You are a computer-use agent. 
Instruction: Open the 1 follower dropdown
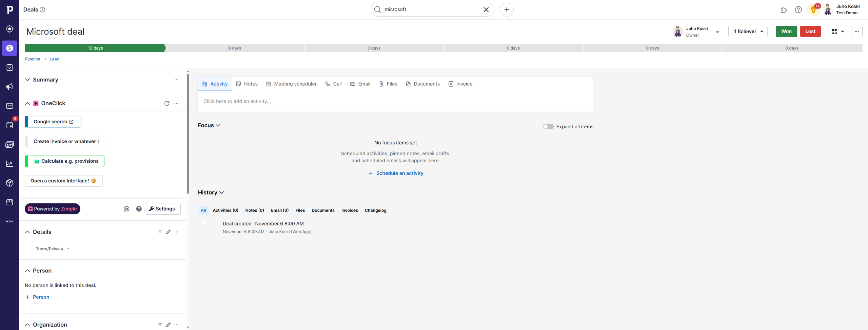pyautogui.click(x=748, y=31)
